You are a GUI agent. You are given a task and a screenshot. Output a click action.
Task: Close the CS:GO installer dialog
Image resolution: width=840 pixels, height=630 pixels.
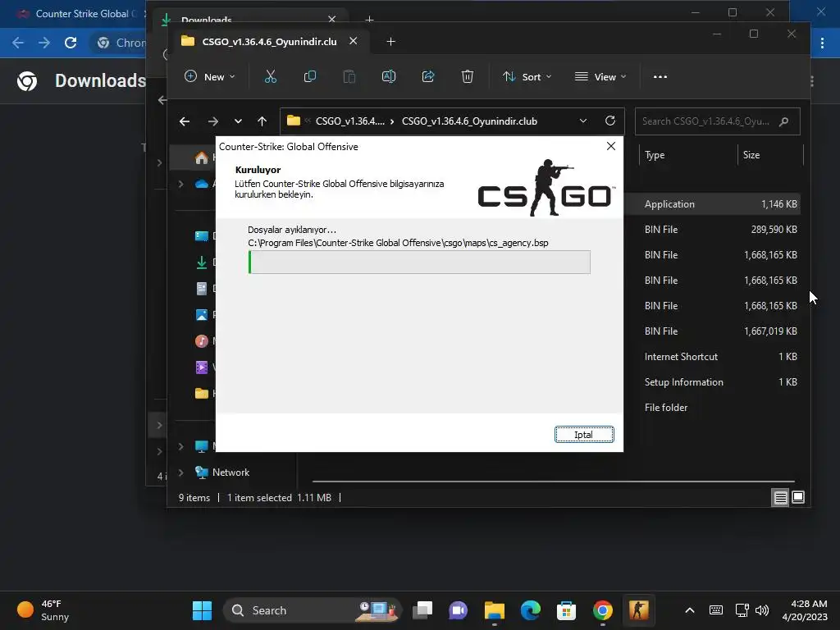610,146
